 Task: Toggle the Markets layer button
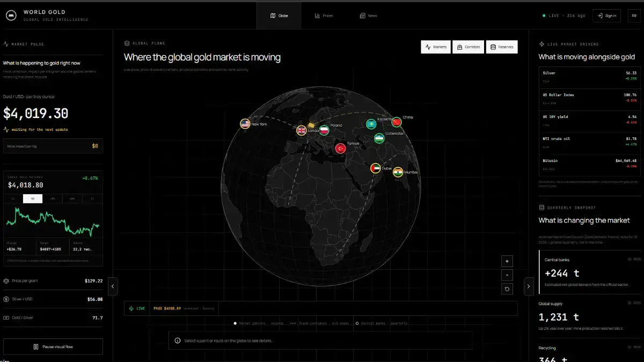pyautogui.click(x=435, y=47)
